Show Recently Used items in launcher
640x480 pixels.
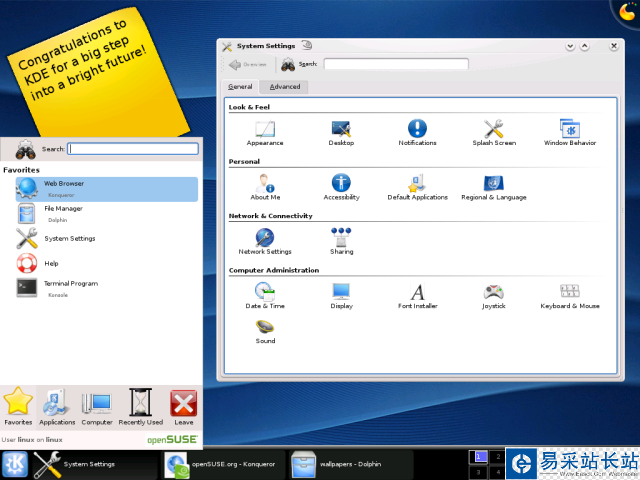[141, 406]
